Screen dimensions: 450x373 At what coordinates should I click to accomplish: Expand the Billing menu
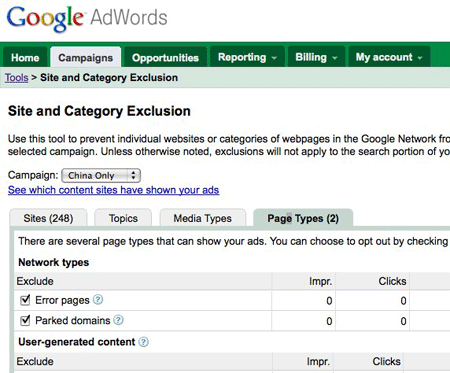tap(316, 57)
